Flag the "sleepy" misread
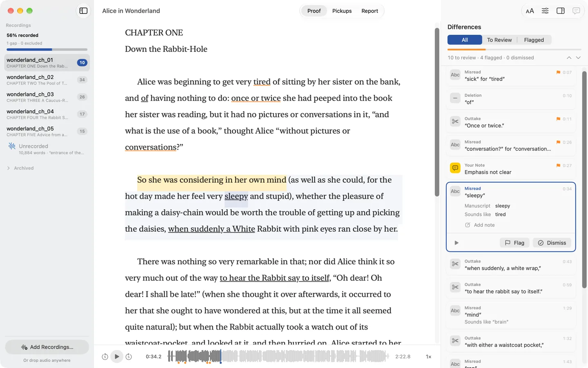Screen dimensions: 588x368 pos(514,243)
